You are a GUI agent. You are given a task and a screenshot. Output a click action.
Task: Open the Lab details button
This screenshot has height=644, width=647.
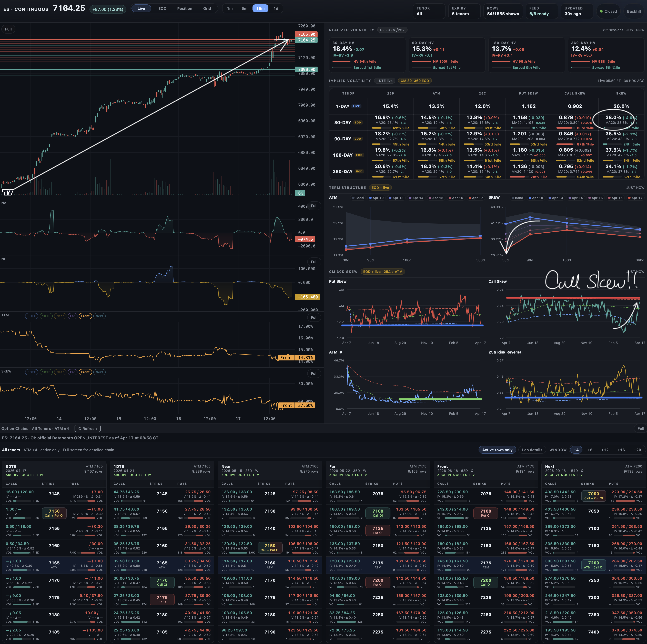[x=532, y=450]
